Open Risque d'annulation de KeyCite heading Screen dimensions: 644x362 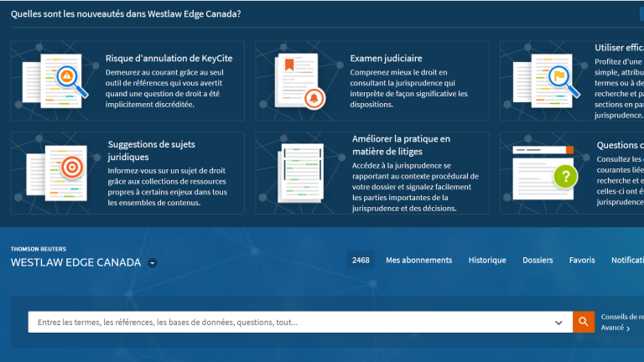pyautogui.click(x=169, y=59)
